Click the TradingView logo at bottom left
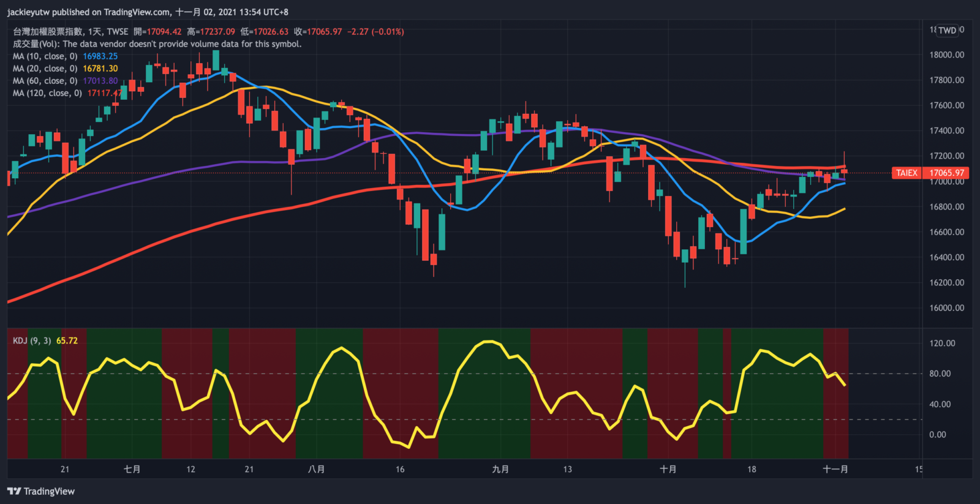This screenshot has height=504, width=980. click(x=41, y=491)
